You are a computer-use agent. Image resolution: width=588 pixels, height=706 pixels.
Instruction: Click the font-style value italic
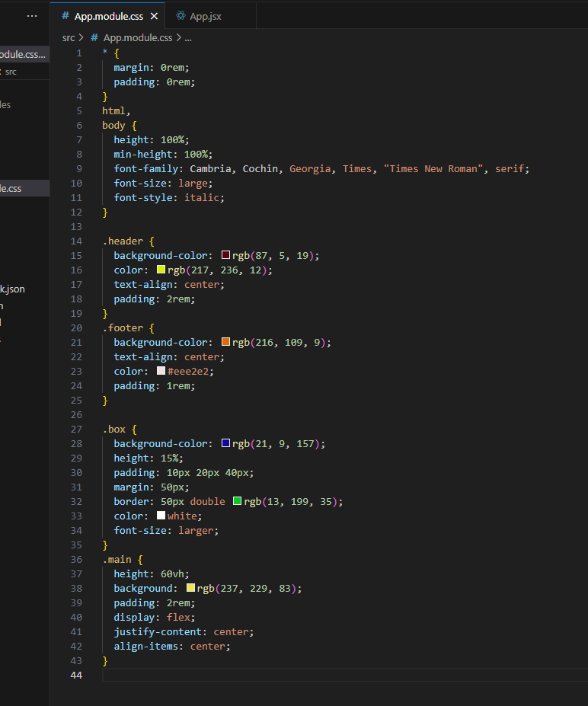[x=202, y=198]
